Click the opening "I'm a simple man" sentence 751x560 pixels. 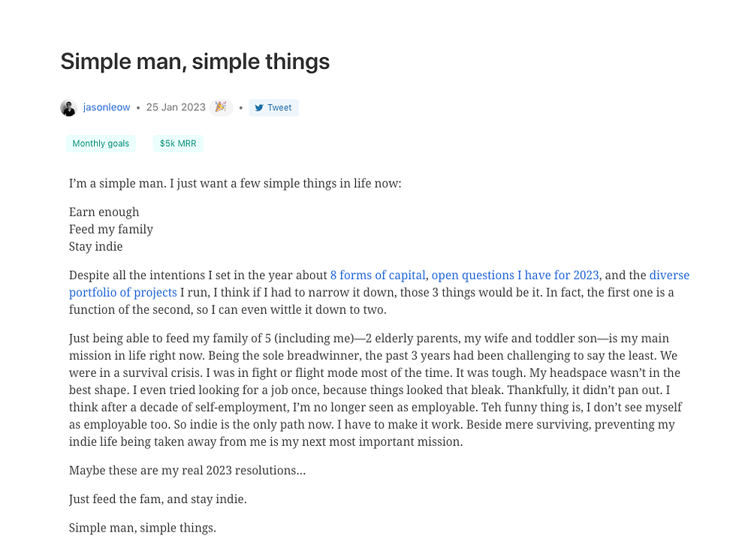[235, 183]
